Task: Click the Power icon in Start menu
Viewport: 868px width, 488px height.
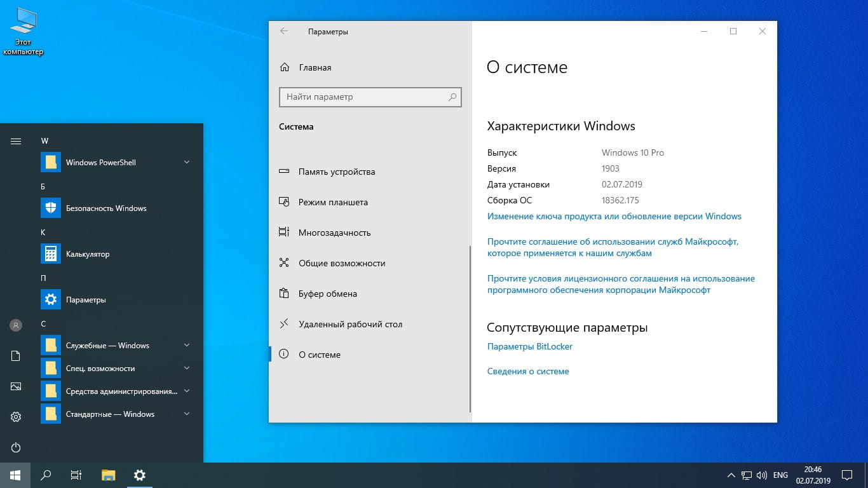Action: point(16,447)
